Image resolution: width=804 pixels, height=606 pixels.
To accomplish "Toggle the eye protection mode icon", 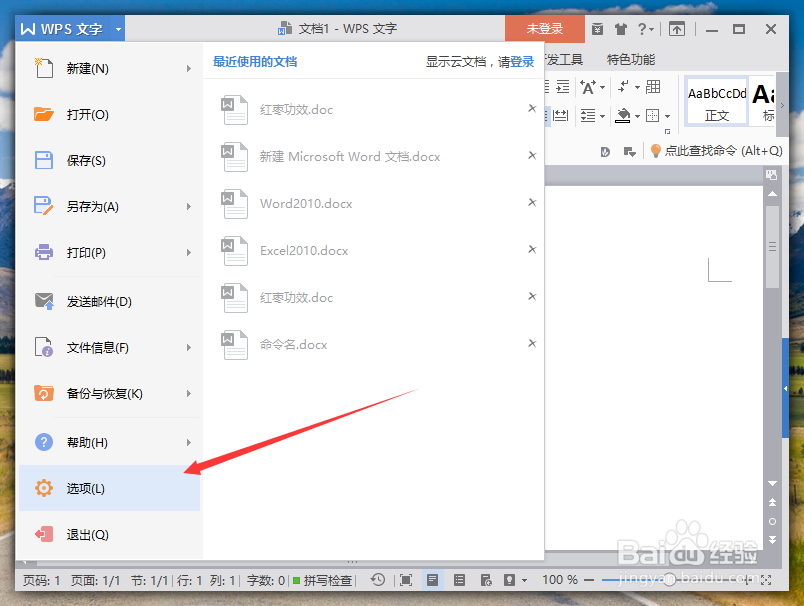I will (x=509, y=580).
